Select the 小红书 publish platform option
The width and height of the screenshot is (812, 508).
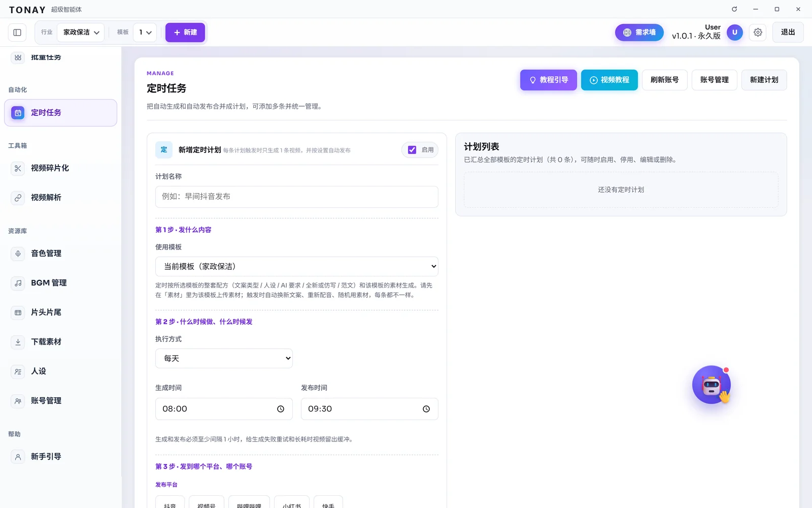tap(292, 502)
